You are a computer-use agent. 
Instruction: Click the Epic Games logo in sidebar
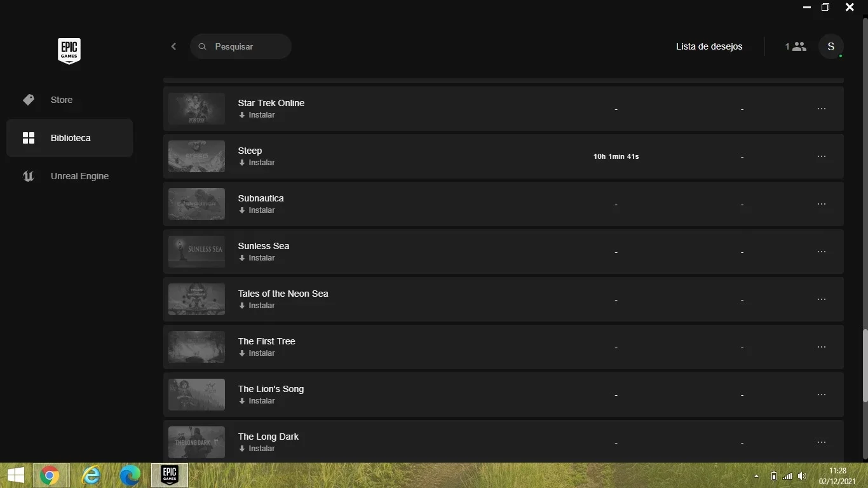(69, 51)
